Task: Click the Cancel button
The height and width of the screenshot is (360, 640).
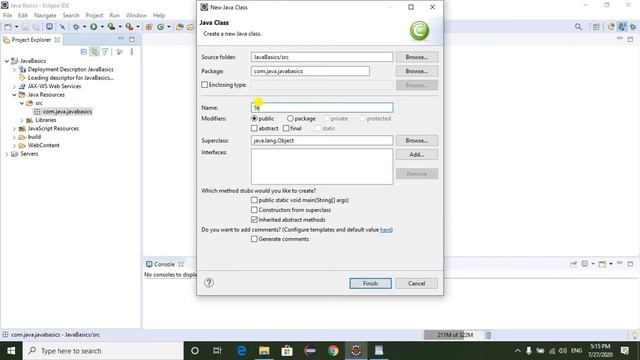Action: click(x=417, y=283)
